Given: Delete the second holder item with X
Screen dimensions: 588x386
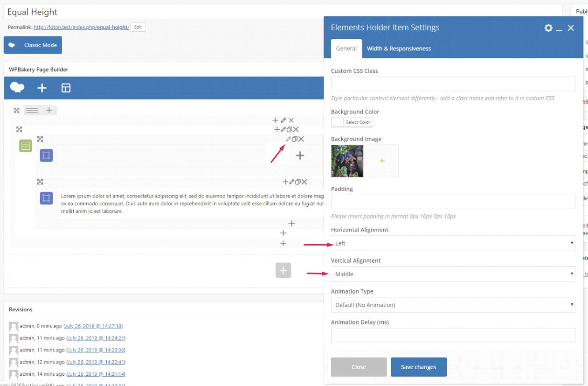Looking at the screenshot, I should click(304, 182).
